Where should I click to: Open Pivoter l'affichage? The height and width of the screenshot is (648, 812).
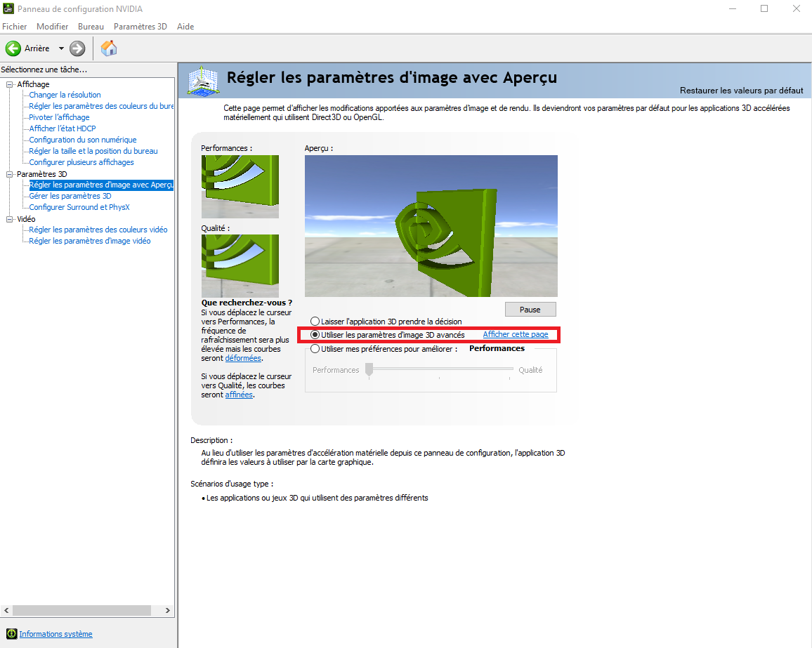[59, 117]
